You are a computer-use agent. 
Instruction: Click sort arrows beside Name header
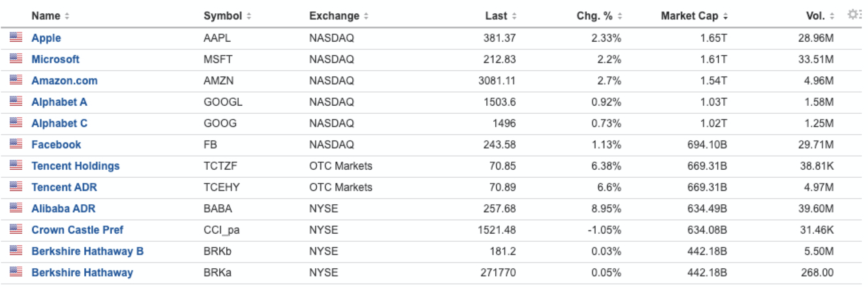(x=67, y=16)
